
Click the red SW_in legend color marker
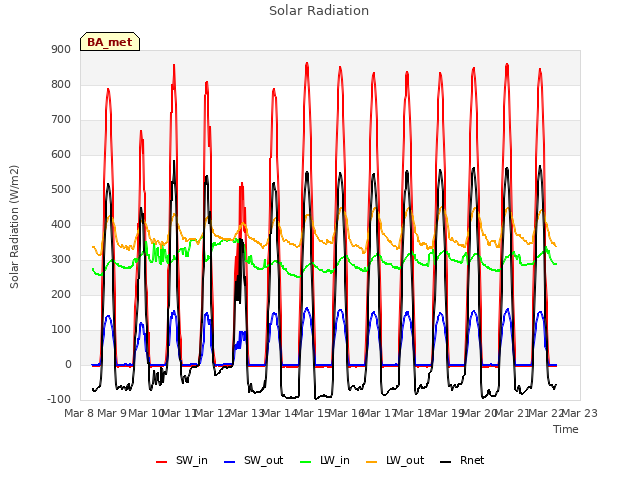pyautogui.click(x=162, y=462)
